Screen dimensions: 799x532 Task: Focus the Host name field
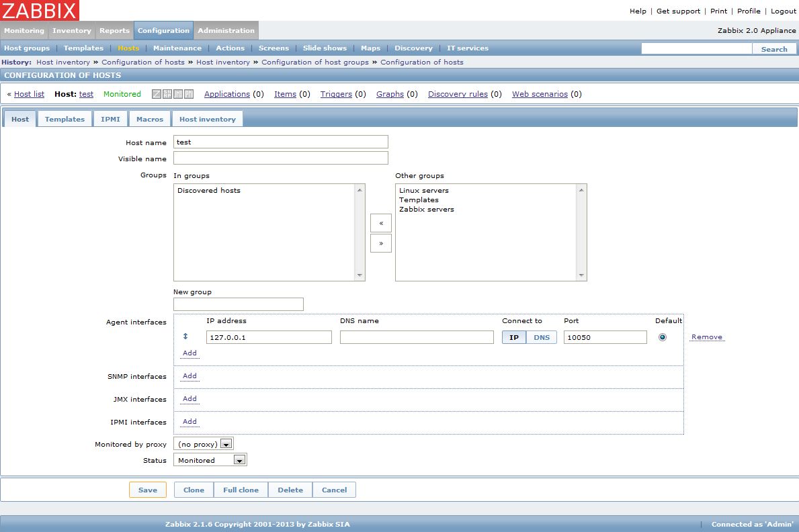[x=281, y=142]
